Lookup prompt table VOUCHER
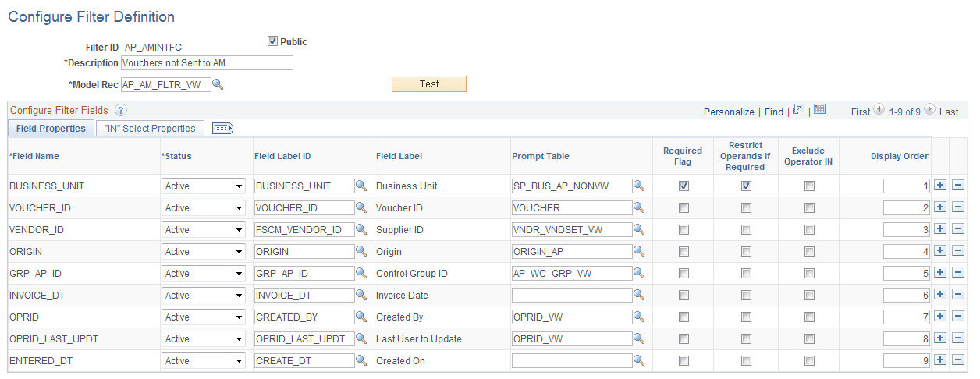This screenshot has height=379, width=980. click(639, 208)
